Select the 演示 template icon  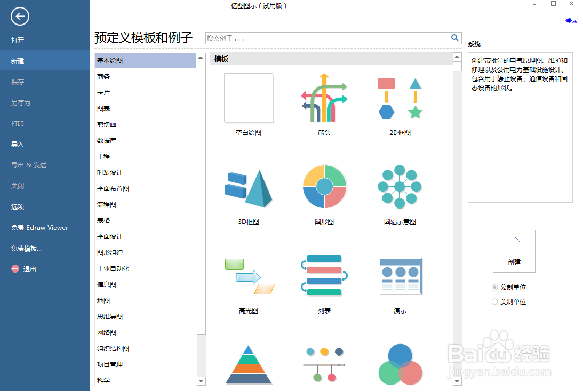(400, 276)
